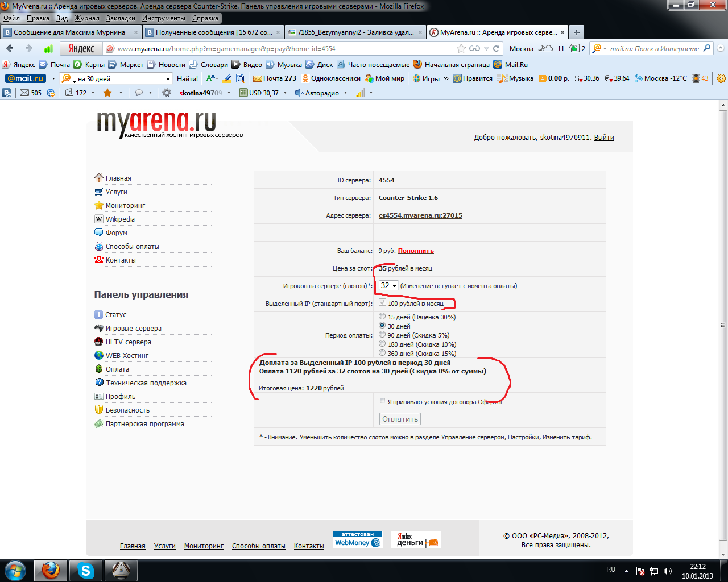Open the USD 30,37 currency dropdown
The height and width of the screenshot is (582, 728).
(x=285, y=93)
